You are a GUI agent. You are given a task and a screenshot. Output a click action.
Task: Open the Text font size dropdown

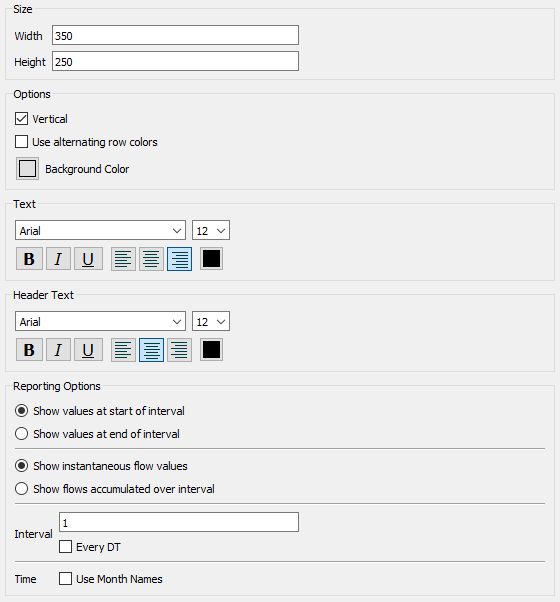point(211,230)
